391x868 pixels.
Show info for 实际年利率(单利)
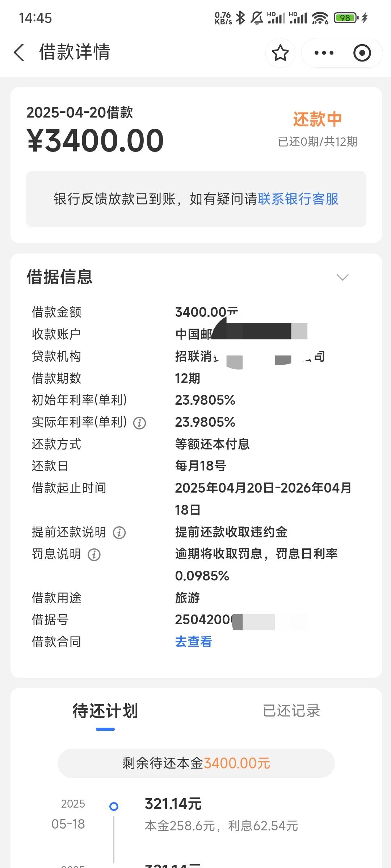click(140, 423)
